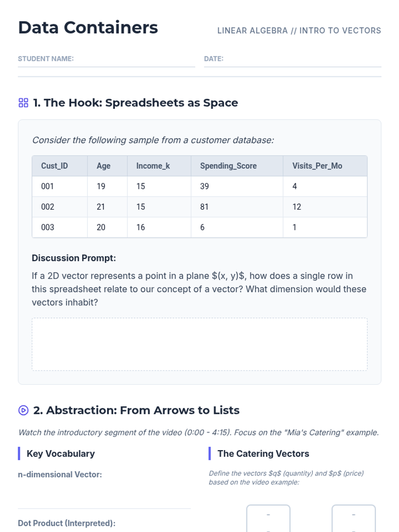Select the Spending_Score column header
The height and width of the screenshot is (532, 399).
[x=228, y=166]
